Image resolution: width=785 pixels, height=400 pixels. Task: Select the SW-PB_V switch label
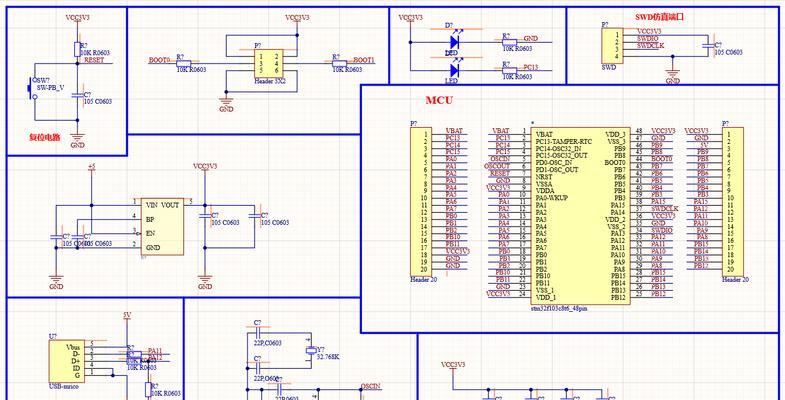click(50, 87)
